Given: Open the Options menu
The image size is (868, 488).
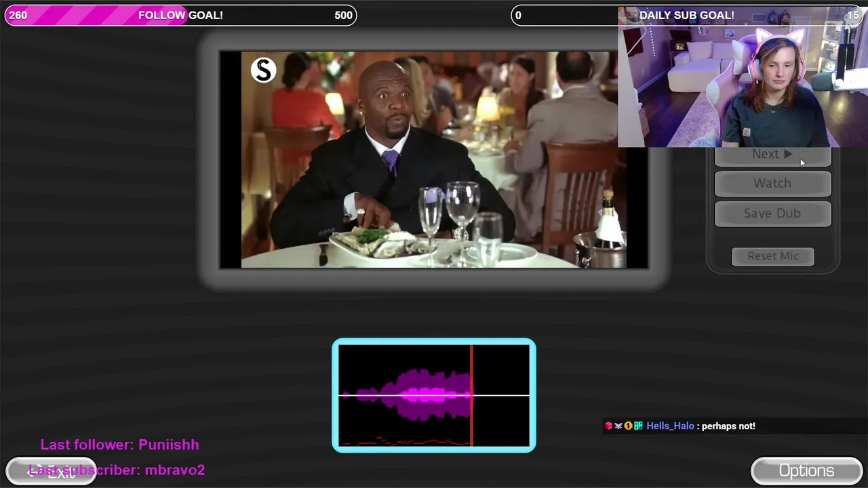Looking at the screenshot, I should click(806, 471).
